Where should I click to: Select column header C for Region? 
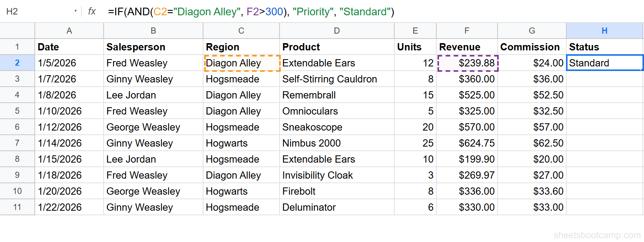point(241,31)
